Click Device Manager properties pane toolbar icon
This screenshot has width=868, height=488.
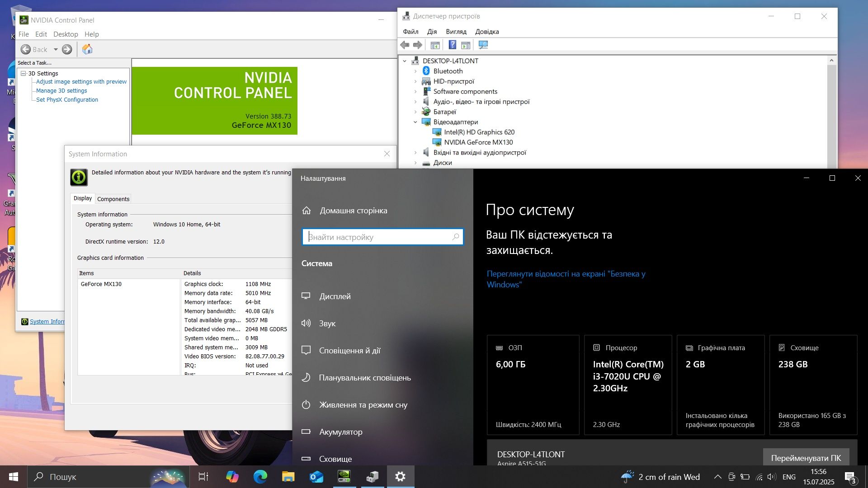click(466, 45)
